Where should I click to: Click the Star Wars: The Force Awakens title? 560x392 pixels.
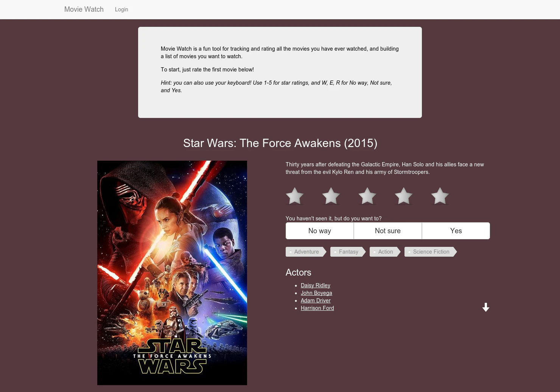(x=280, y=143)
